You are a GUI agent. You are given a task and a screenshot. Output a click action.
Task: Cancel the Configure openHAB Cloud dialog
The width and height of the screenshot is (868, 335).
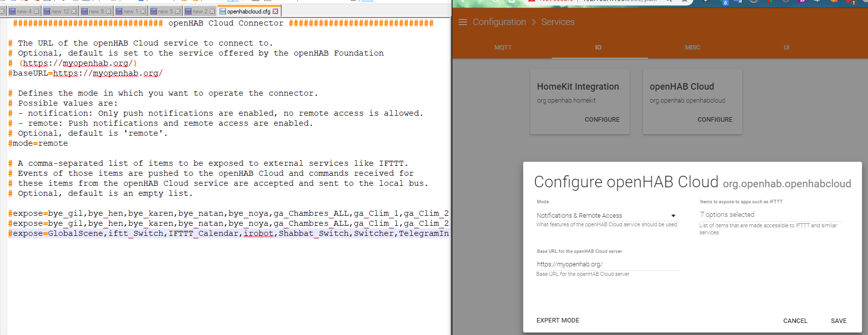tap(795, 321)
